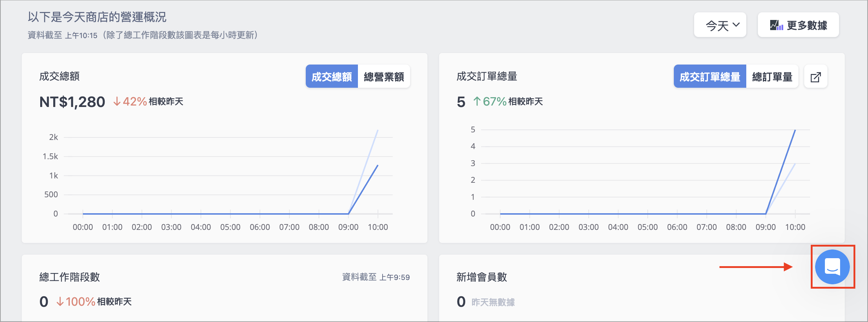
Task: Select the 總訂單量 tab
Action: coord(772,77)
